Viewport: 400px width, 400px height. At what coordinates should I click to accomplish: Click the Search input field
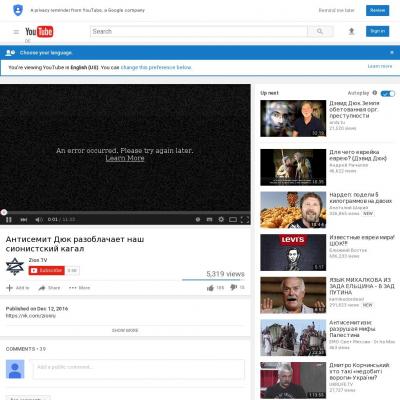coord(199,31)
